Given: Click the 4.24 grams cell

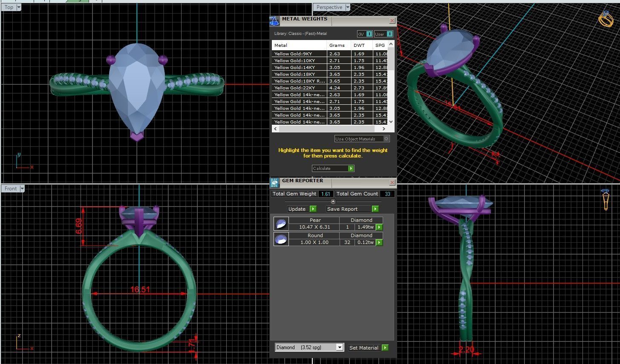Looking at the screenshot, I should pos(339,88).
